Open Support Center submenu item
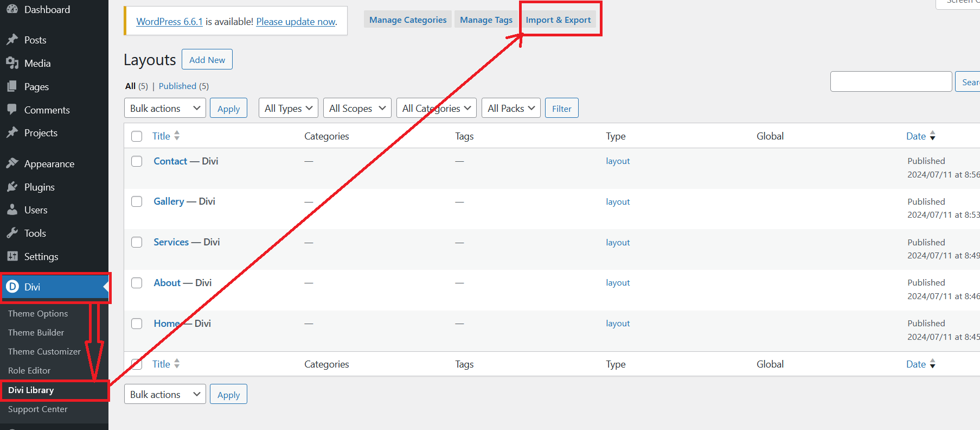The height and width of the screenshot is (430, 980). (x=38, y=409)
